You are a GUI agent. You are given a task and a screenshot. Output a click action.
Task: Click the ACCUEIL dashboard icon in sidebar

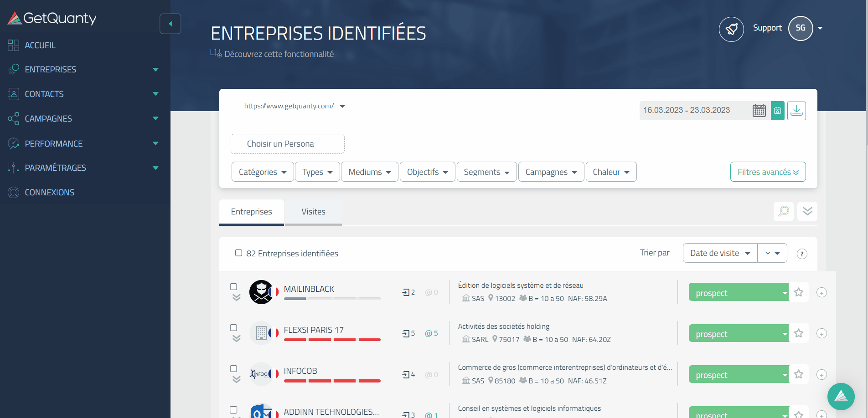point(13,45)
